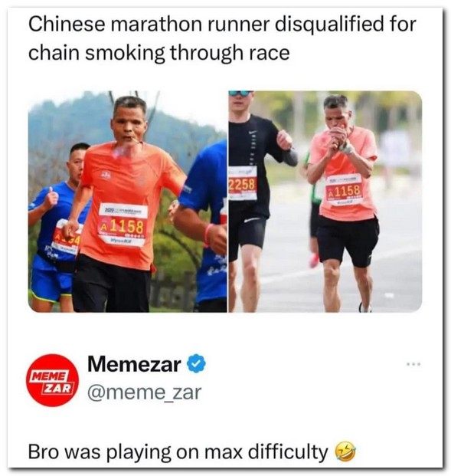Click the blue verified badge
451x476 pixels.
click(x=197, y=363)
